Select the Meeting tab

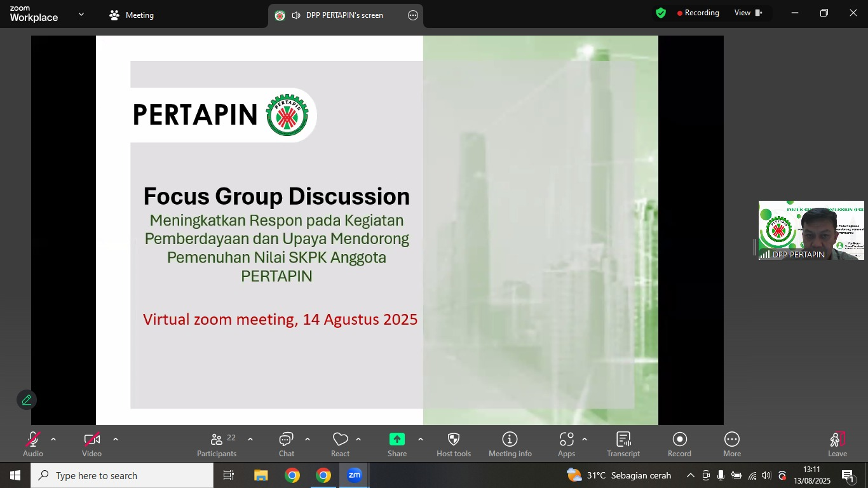point(132,15)
